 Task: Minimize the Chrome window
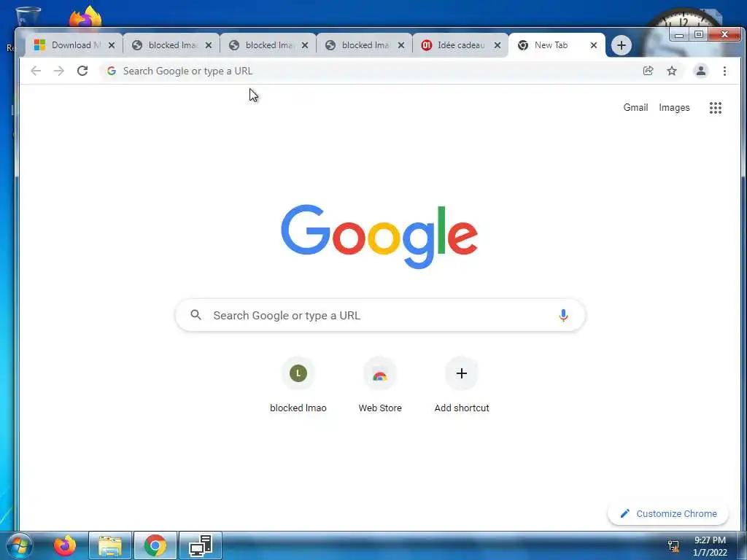tap(679, 34)
